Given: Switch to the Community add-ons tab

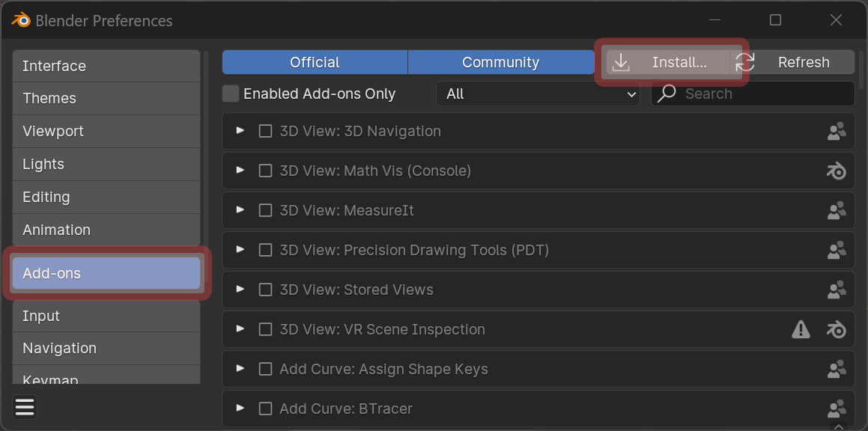Looking at the screenshot, I should pyautogui.click(x=500, y=63).
